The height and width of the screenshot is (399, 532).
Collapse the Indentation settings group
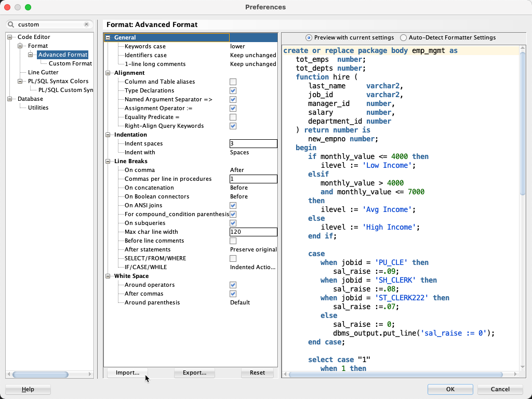point(108,135)
